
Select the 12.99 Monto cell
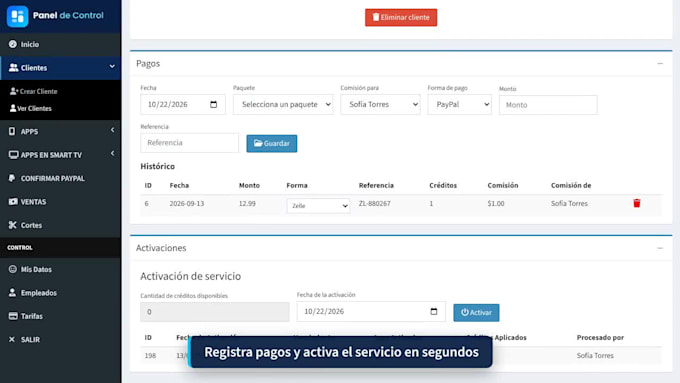point(247,203)
